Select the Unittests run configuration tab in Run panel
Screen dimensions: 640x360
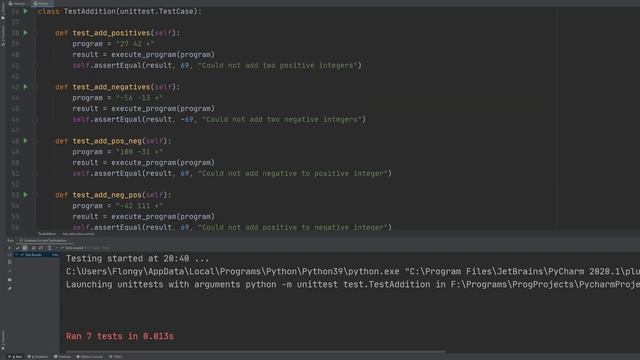pyautogui.click(x=44, y=240)
